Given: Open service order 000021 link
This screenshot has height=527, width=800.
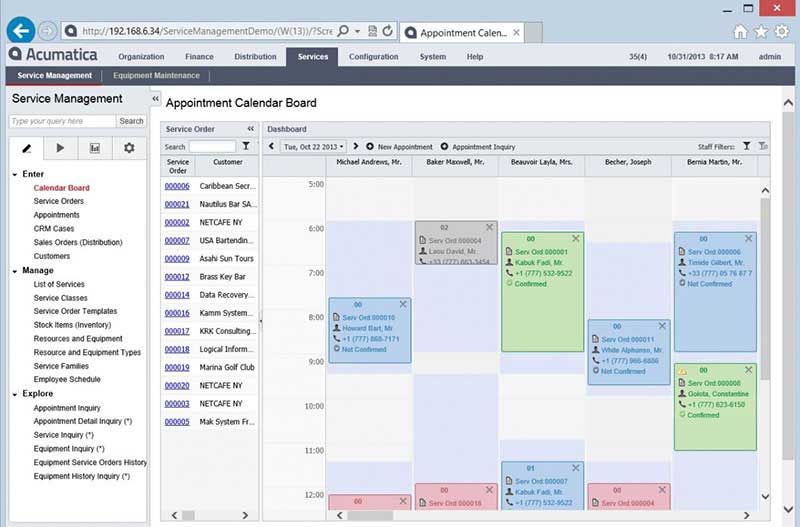Looking at the screenshot, I should [177, 204].
